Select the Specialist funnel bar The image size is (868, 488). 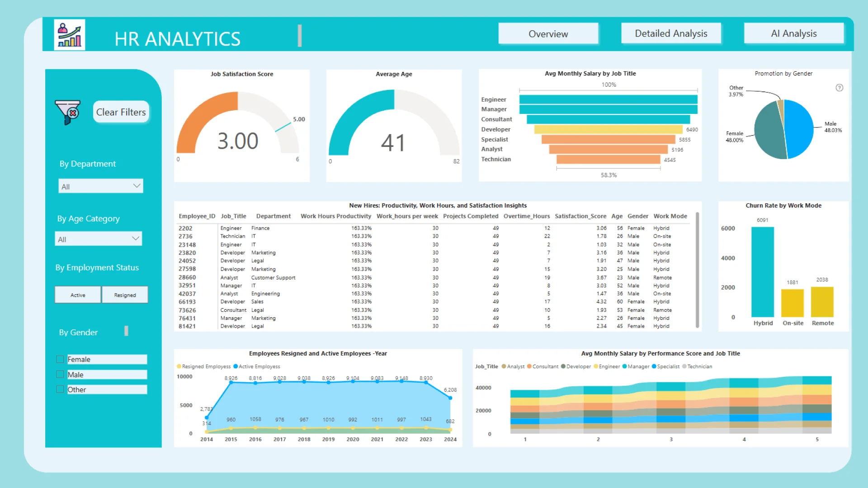608,139
